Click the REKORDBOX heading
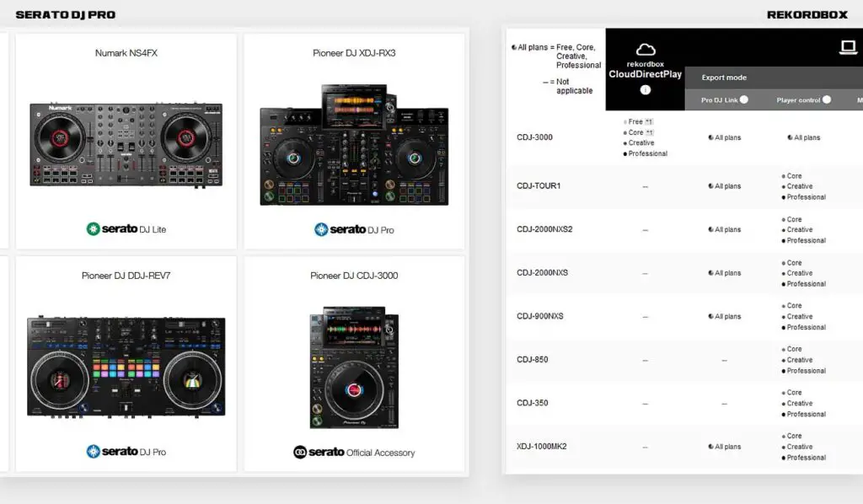 coord(807,15)
